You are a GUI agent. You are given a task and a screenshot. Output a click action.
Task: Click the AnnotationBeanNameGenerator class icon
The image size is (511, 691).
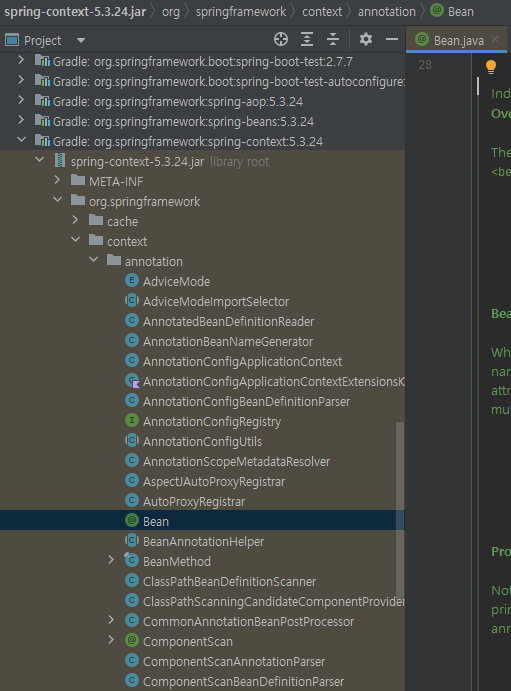(132, 340)
